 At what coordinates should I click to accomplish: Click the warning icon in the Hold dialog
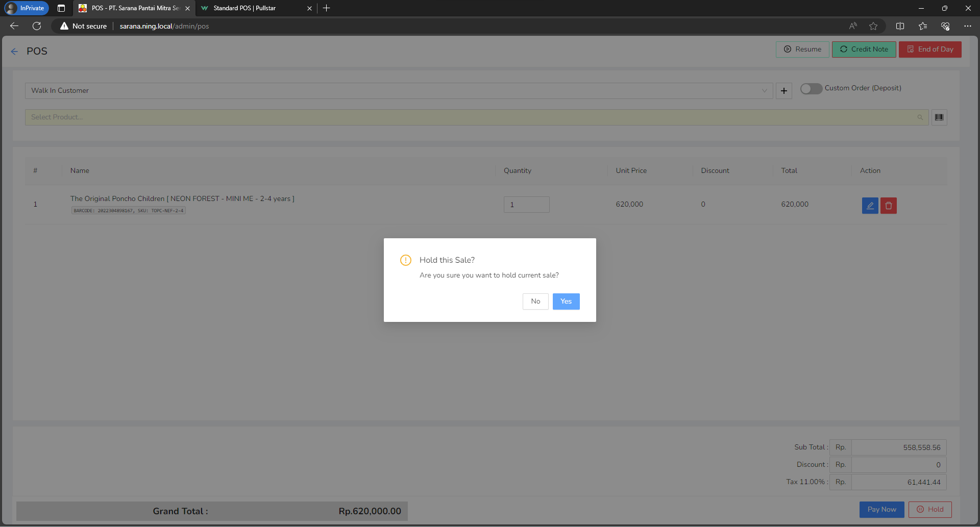coord(406,260)
